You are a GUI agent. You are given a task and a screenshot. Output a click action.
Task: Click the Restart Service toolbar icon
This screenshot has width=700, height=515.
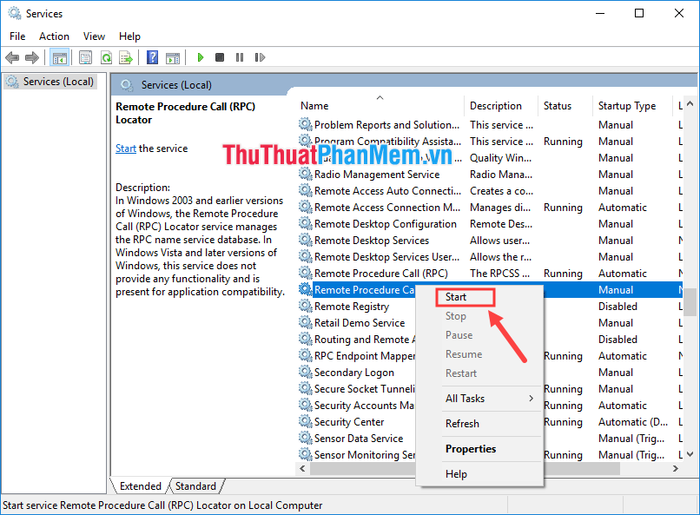[257, 58]
